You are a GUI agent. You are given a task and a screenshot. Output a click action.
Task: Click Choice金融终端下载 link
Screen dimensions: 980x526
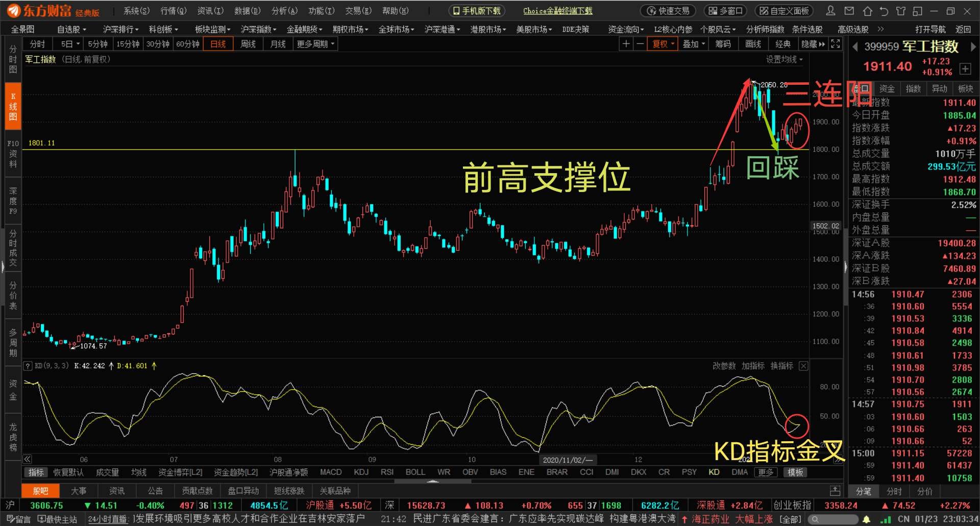tap(557, 11)
